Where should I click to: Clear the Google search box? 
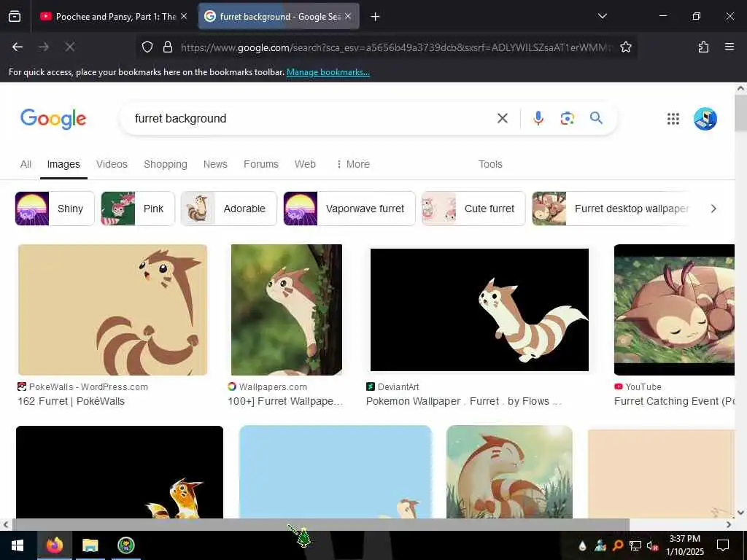(x=502, y=118)
